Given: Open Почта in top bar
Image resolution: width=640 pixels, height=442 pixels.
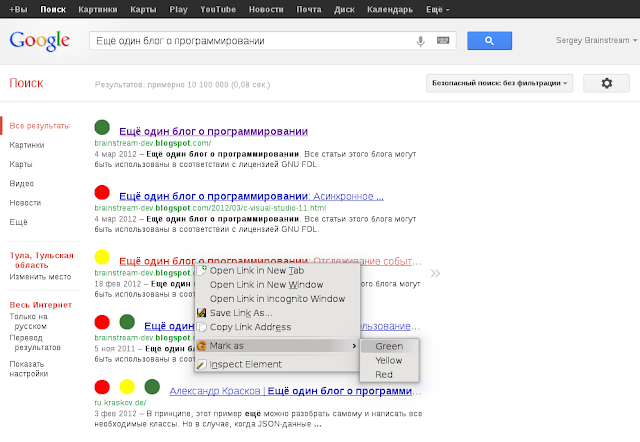Looking at the screenshot, I should coord(309,9).
